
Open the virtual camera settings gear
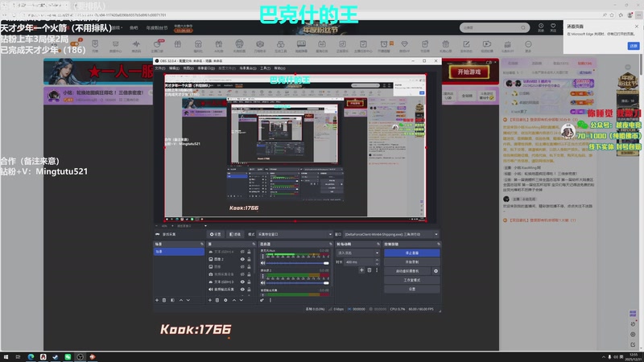click(x=436, y=271)
